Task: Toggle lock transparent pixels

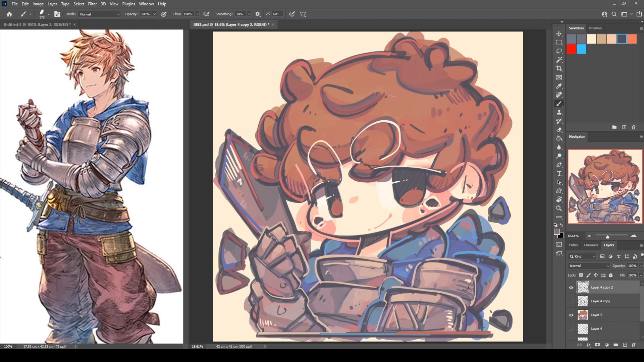Action: tap(581, 275)
